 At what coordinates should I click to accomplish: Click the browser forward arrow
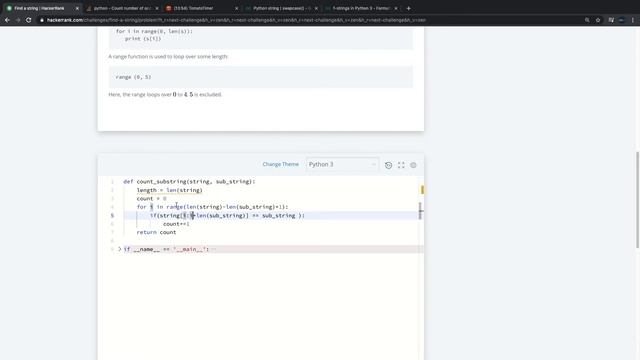tap(18, 20)
